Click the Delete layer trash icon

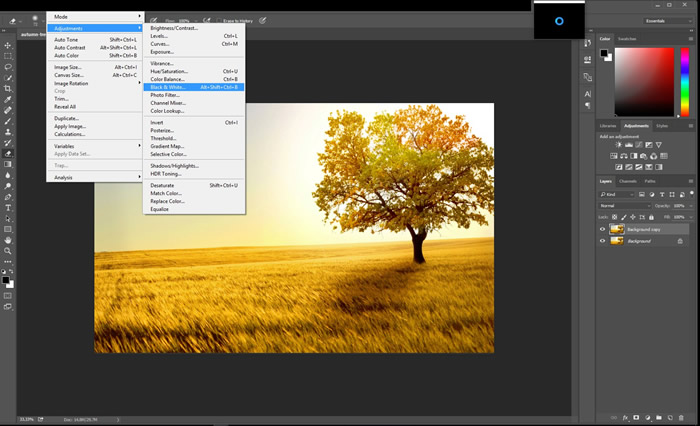click(x=681, y=418)
